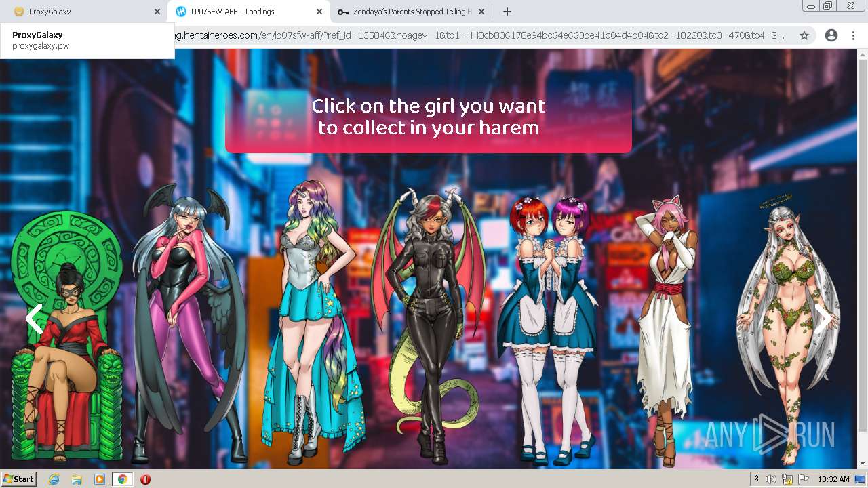Show hidden system tray icons

click(x=756, y=479)
